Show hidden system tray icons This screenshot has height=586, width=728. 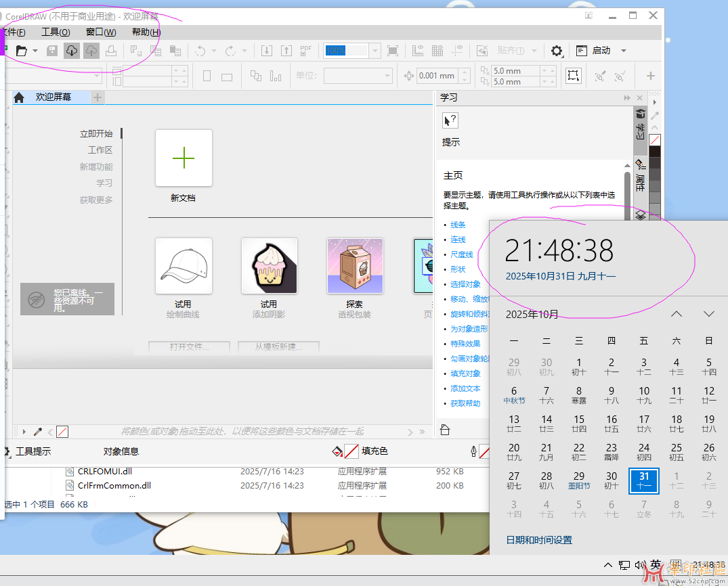click(607, 564)
